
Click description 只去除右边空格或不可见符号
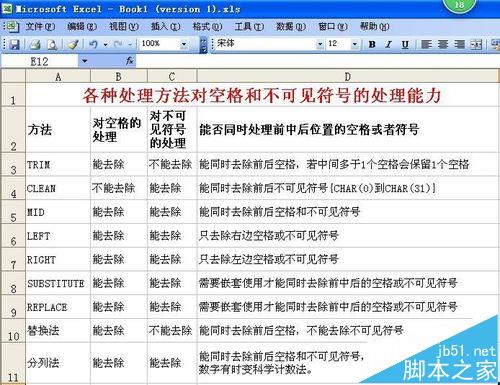(269, 236)
